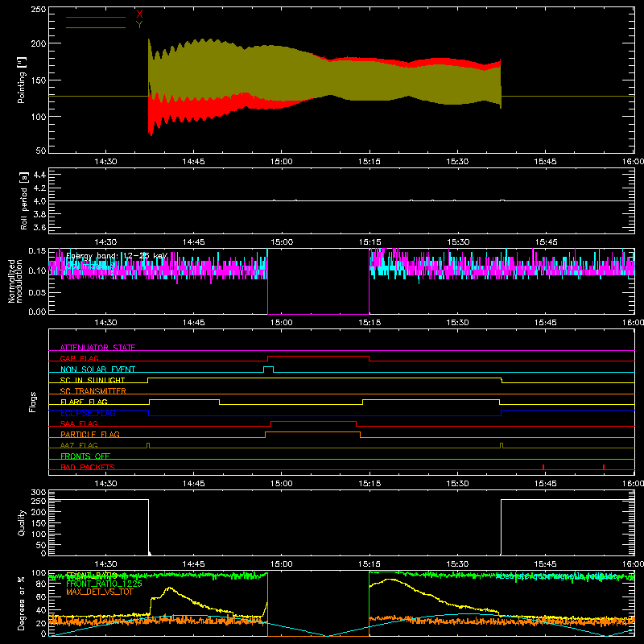Select the FRONTS_OFF flag label
This screenshot has height=644, width=644.
(x=85, y=456)
